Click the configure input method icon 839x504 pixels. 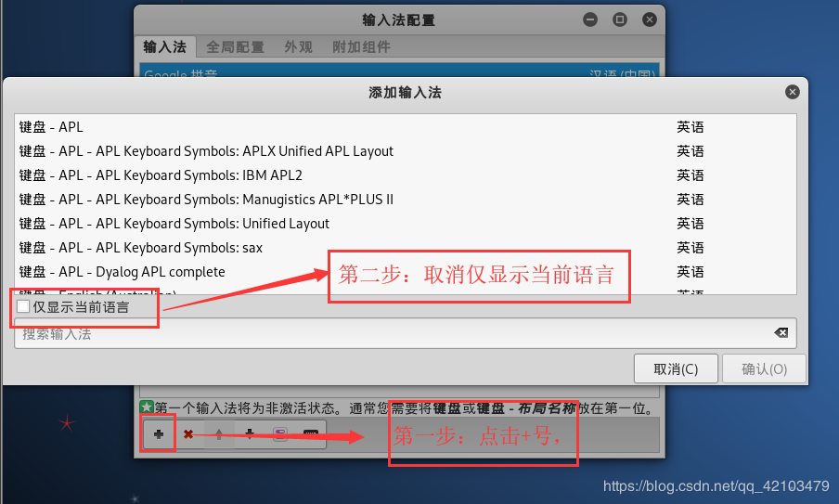coord(280,433)
